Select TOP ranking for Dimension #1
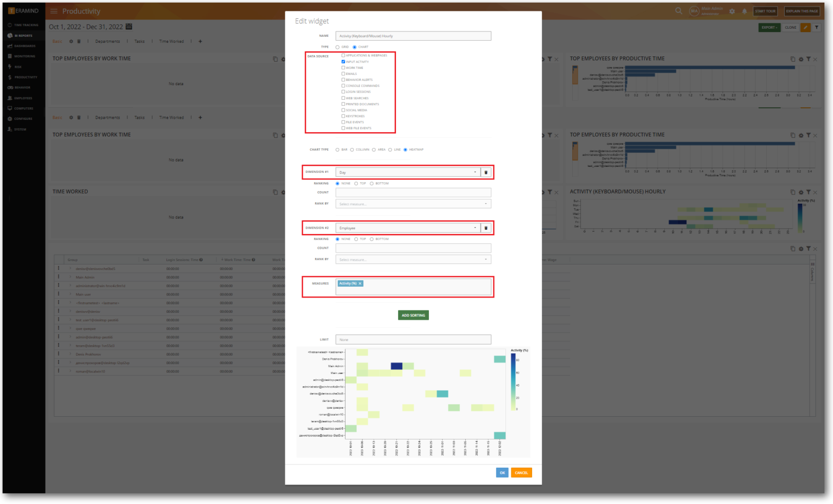 click(356, 183)
